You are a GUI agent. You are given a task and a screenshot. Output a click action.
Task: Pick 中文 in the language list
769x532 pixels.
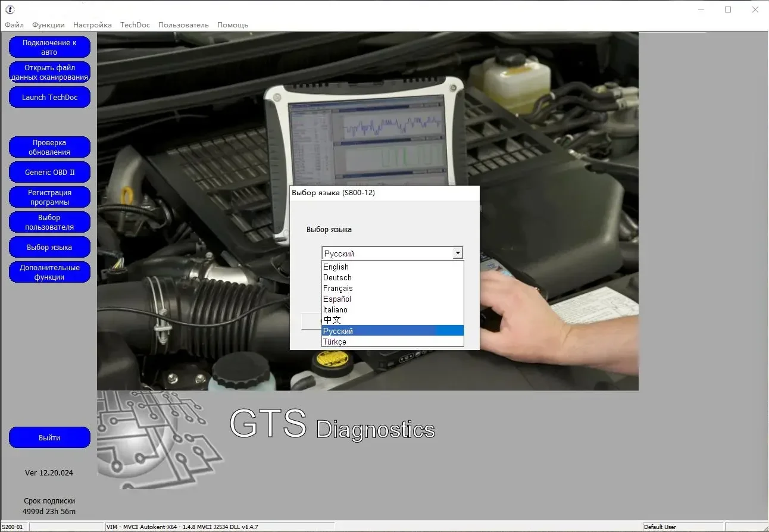point(393,320)
